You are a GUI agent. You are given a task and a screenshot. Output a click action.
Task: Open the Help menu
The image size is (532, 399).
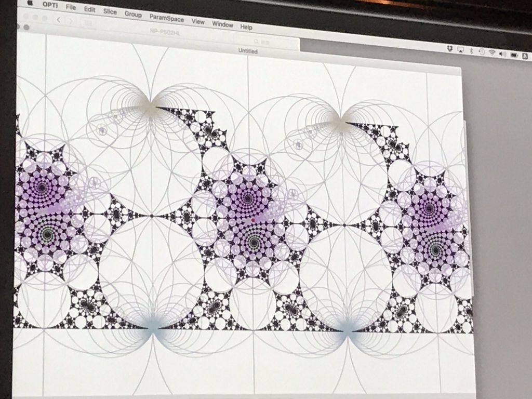[246, 27]
